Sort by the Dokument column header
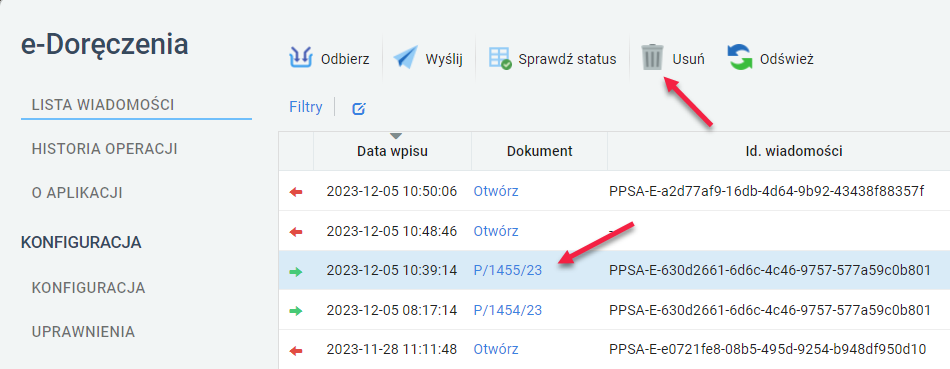 pyautogui.click(x=539, y=151)
